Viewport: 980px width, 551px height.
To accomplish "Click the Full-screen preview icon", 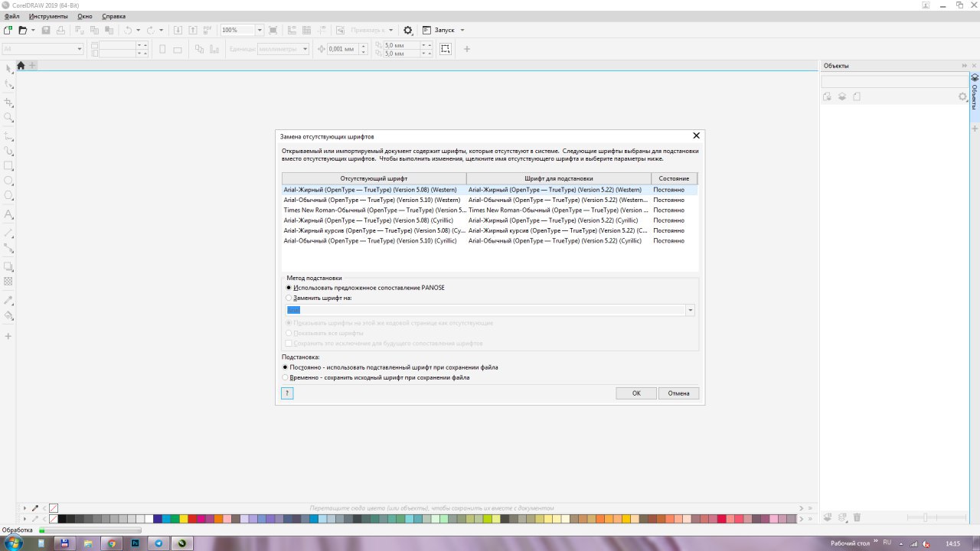I will 274,30.
